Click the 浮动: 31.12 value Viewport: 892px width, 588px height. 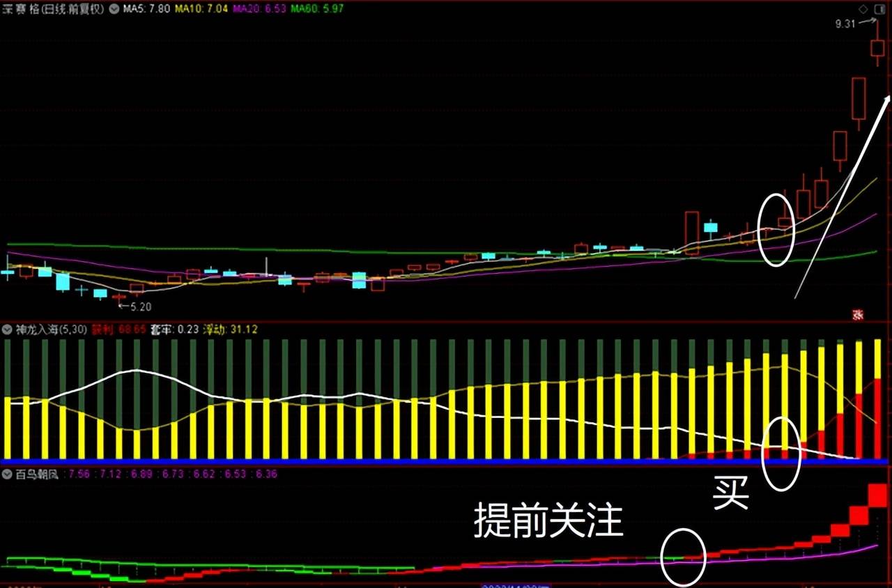coord(230,330)
